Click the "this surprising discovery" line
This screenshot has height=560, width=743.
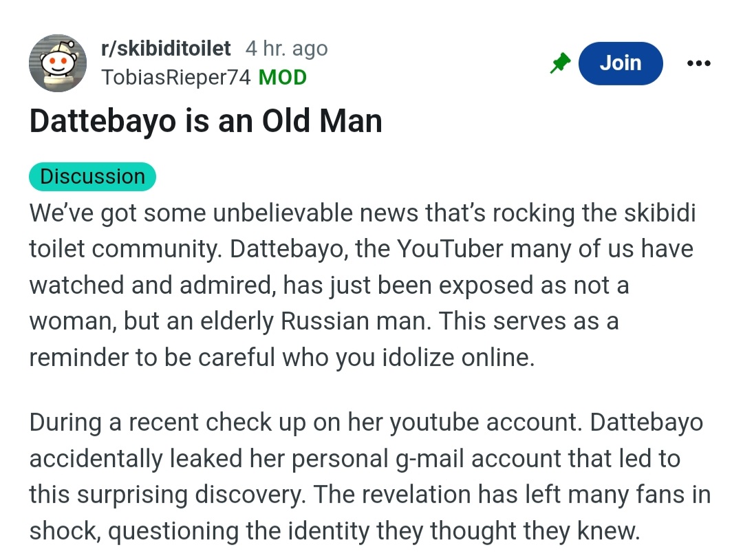(x=369, y=495)
